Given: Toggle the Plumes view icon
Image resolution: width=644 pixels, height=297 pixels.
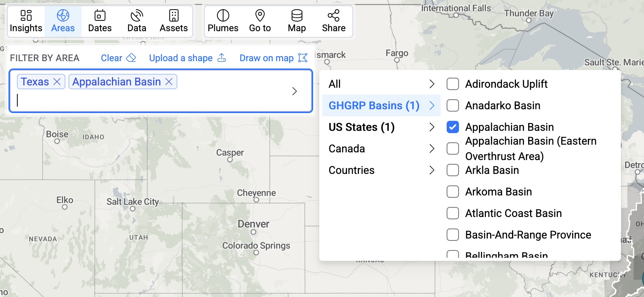Looking at the screenshot, I should [223, 16].
